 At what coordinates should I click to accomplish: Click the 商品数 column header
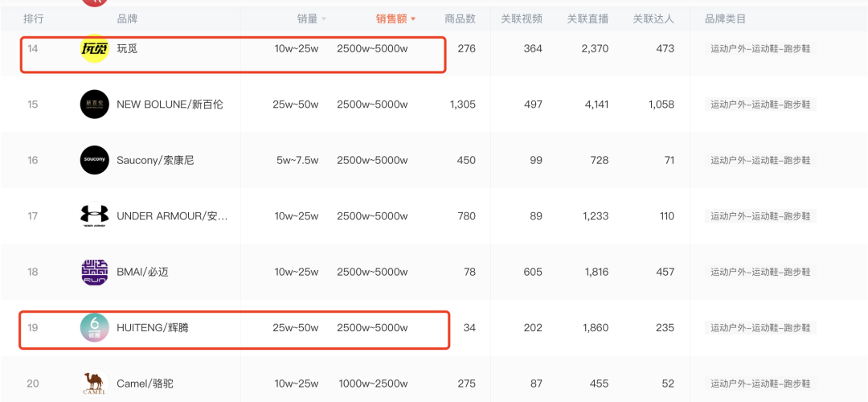[460, 18]
